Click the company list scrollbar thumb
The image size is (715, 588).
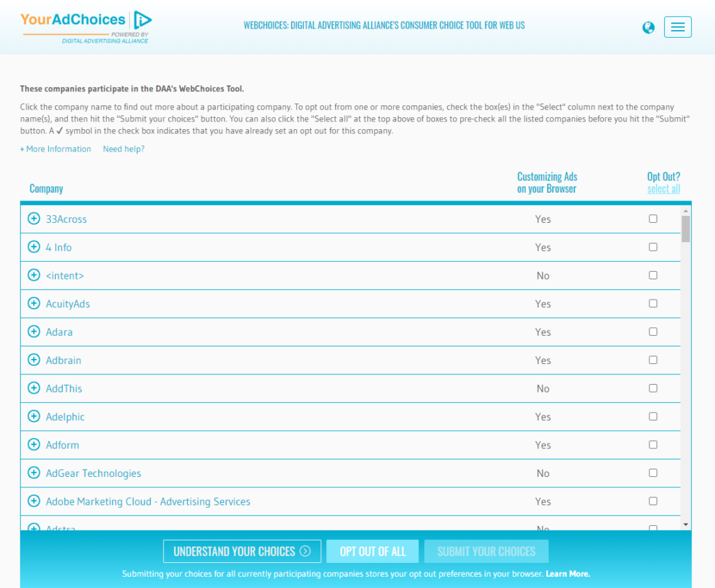click(x=686, y=228)
